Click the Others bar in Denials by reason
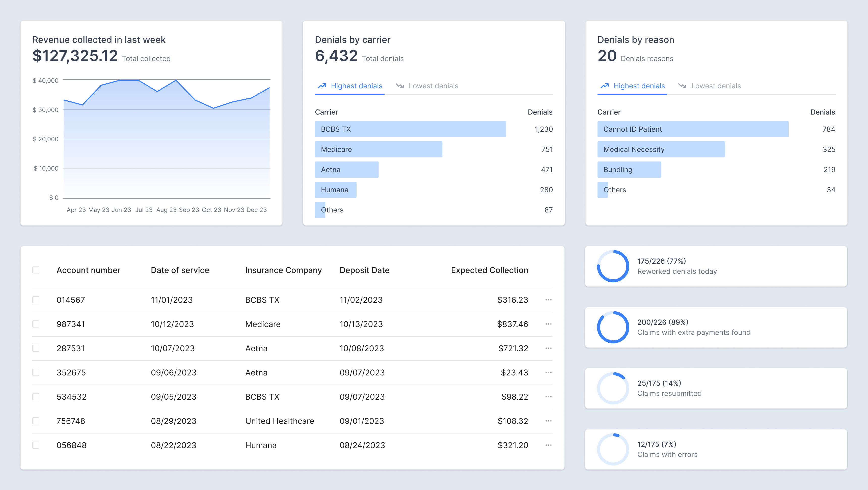 [603, 190]
